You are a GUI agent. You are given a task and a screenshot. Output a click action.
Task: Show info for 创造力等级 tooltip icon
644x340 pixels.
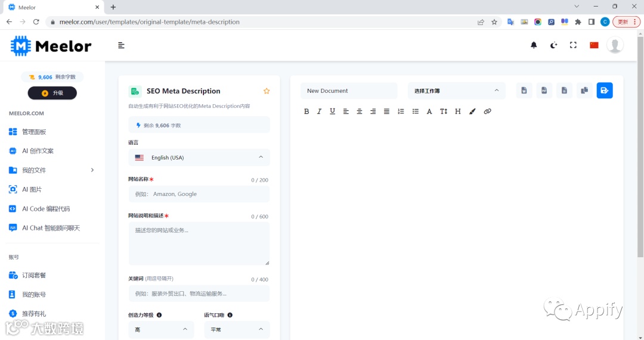(159, 315)
